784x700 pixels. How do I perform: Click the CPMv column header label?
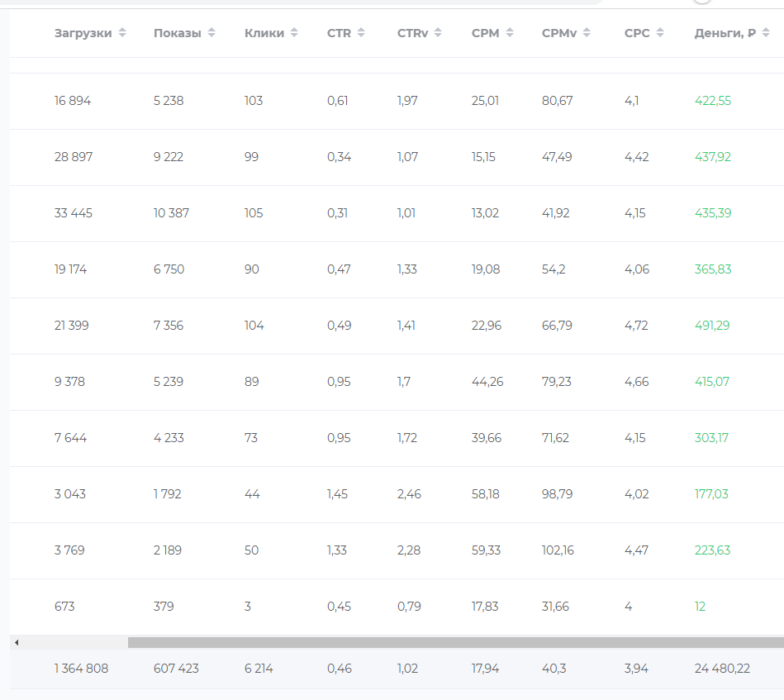559,33
